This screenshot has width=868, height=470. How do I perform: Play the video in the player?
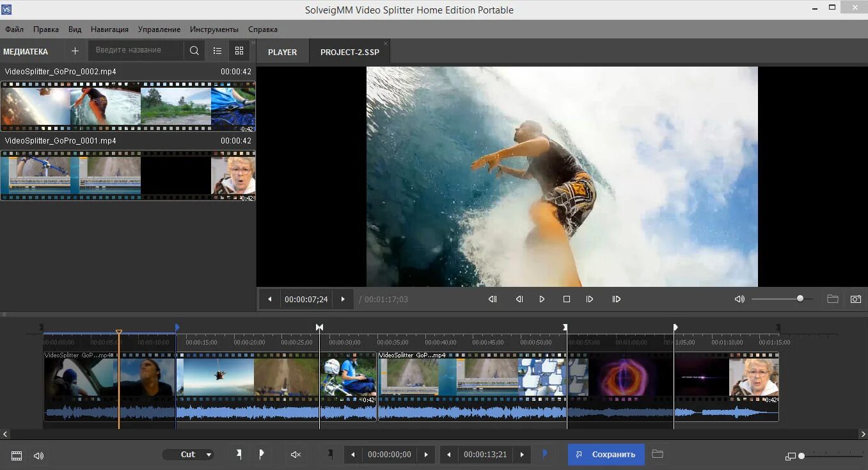coord(542,299)
